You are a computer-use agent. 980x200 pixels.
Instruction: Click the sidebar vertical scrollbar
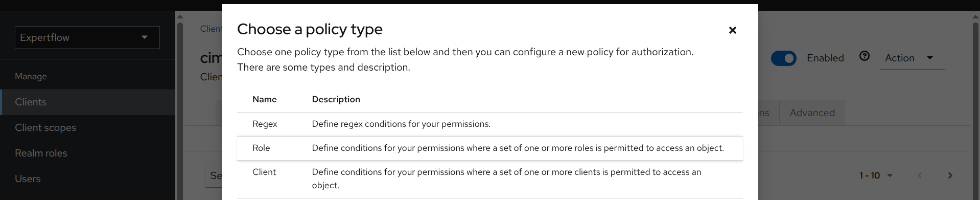click(180, 107)
